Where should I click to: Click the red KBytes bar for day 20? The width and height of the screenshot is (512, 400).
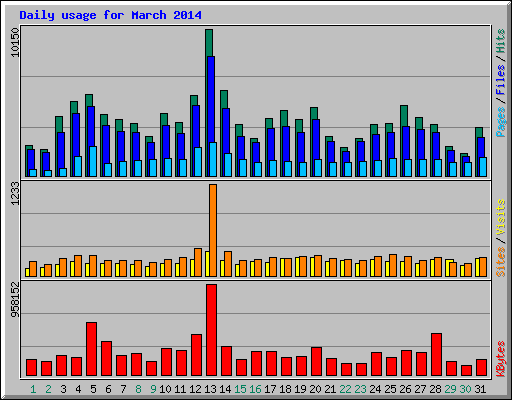click(316, 362)
